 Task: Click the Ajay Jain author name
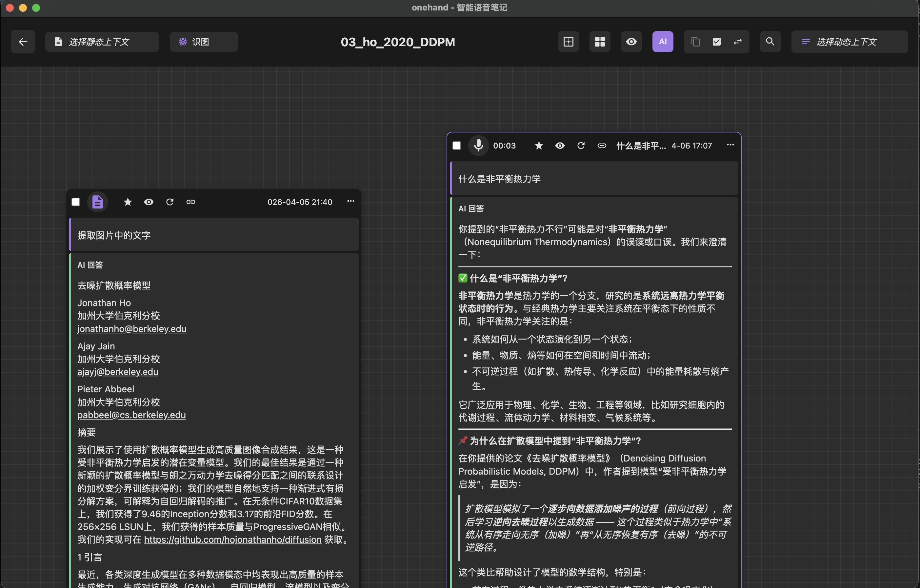coord(96,346)
